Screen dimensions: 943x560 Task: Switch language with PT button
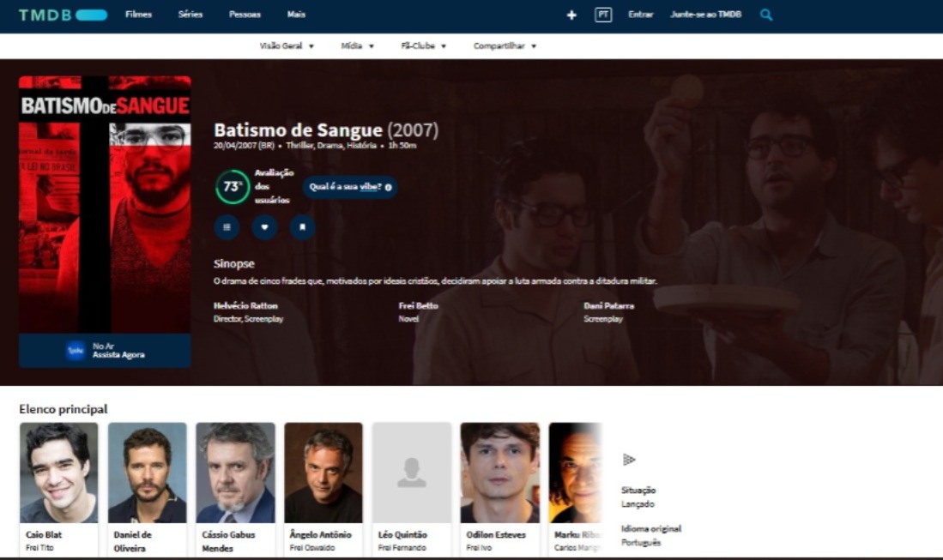click(603, 15)
